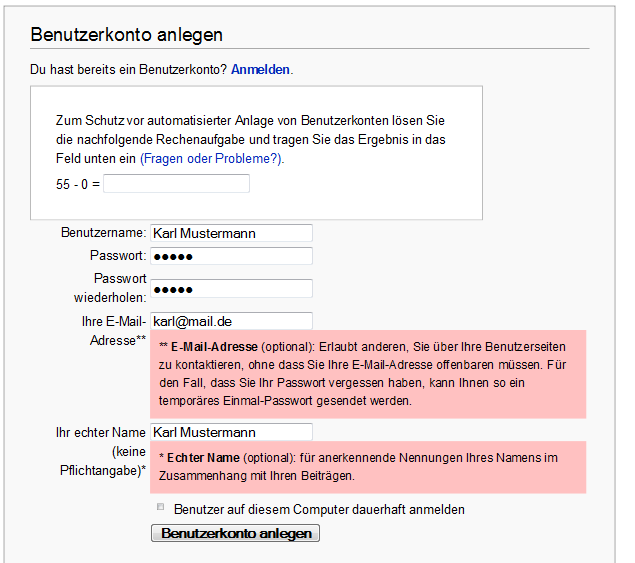The width and height of the screenshot is (635, 563).
Task: Enable the stay-logged-in checkbox
Action: tap(160, 508)
